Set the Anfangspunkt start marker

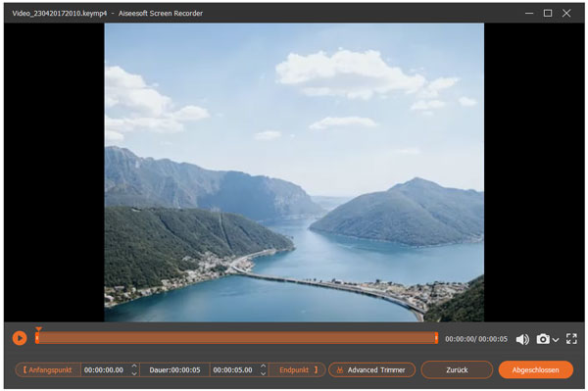pos(48,370)
